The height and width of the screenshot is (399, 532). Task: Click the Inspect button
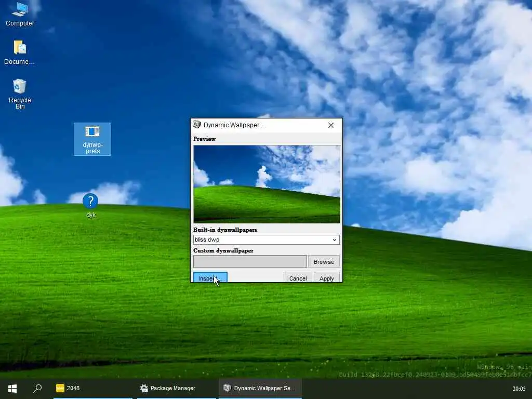click(x=210, y=277)
